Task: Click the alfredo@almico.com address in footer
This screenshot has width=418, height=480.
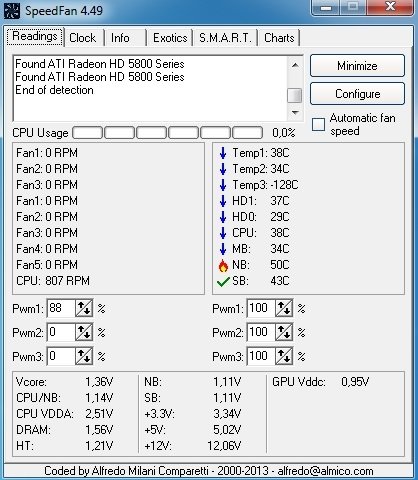Action: click(x=325, y=471)
